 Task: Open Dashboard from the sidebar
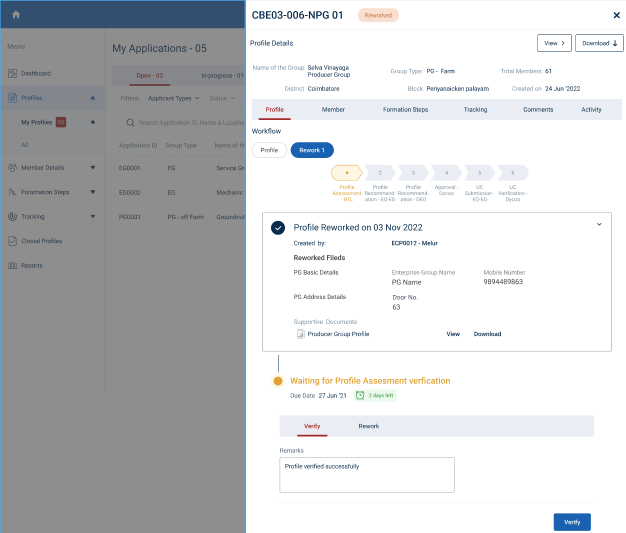(35, 74)
